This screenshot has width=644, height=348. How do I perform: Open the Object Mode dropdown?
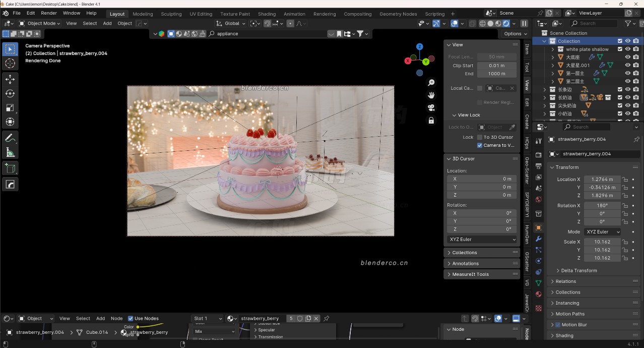pyautogui.click(x=39, y=23)
